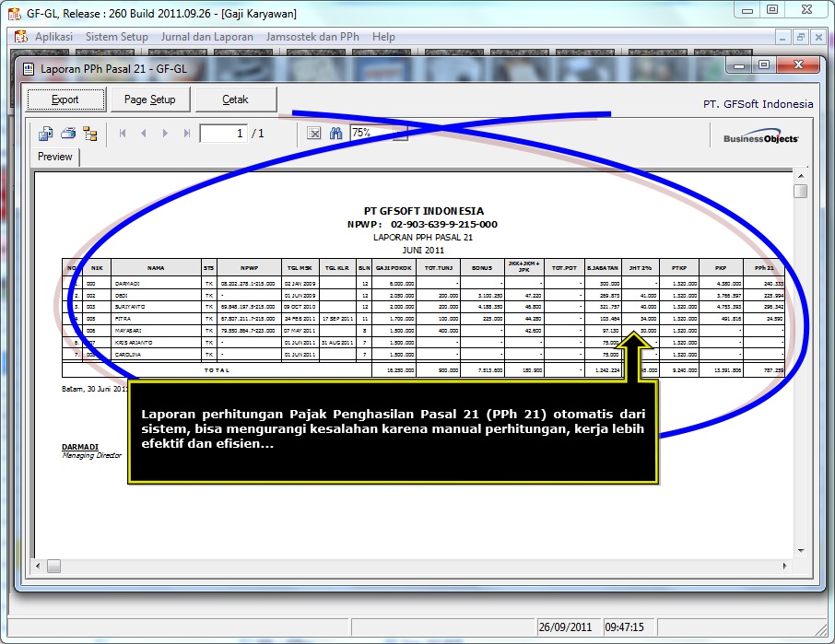Go to last page arrow
Viewport: 835px width, 644px height.
point(186,133)
